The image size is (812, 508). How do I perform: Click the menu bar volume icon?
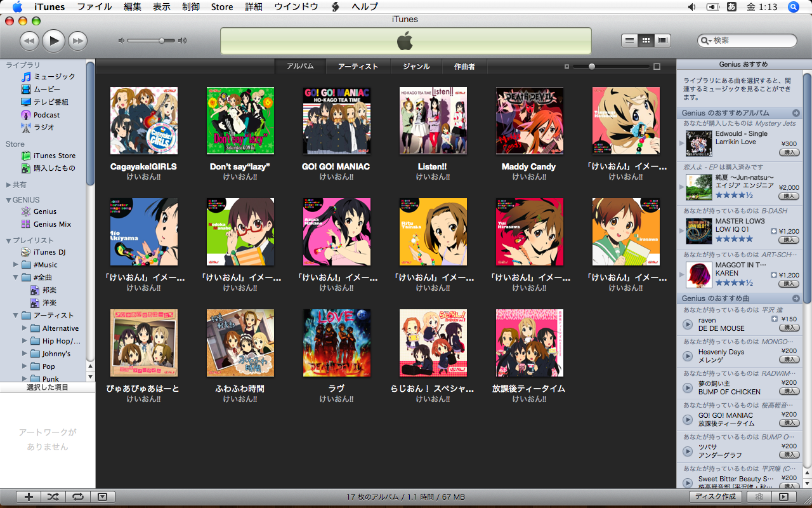[x=691, y=7]
